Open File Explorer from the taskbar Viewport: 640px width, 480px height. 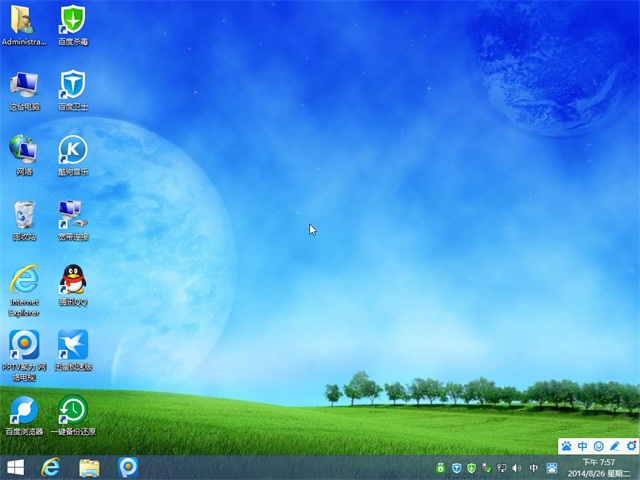click(x=89, y=467)
